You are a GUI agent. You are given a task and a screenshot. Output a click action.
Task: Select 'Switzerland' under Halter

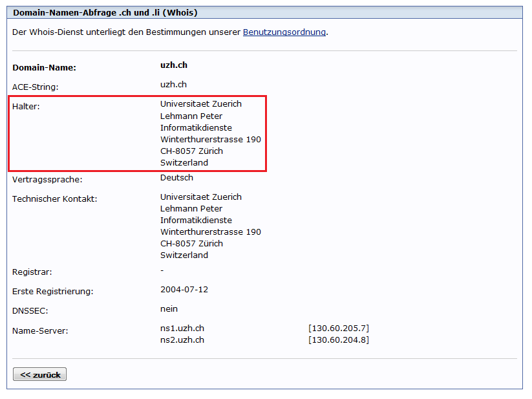[184, 162]
